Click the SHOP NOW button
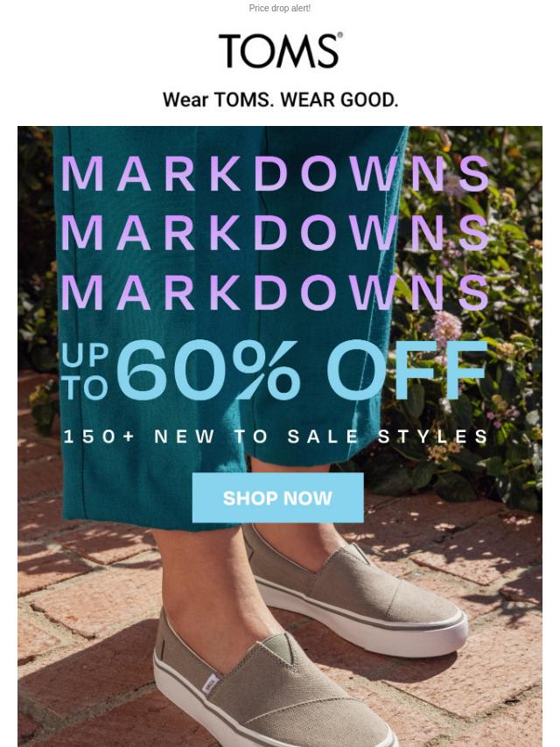Image resolution: width=560 pixels, height=747 pixels. (278, 498)
